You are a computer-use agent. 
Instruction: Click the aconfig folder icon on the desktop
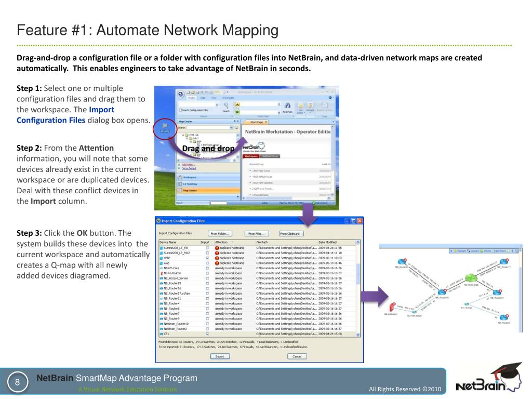point(165,126)
